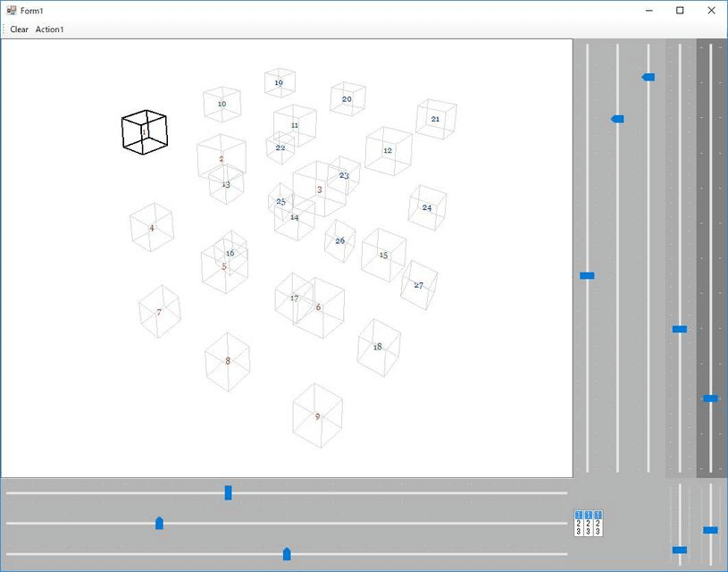Click the cube labeled 24
Image resolution: width=728 pixels, height=572 pixels.
[x=427, y=207]
